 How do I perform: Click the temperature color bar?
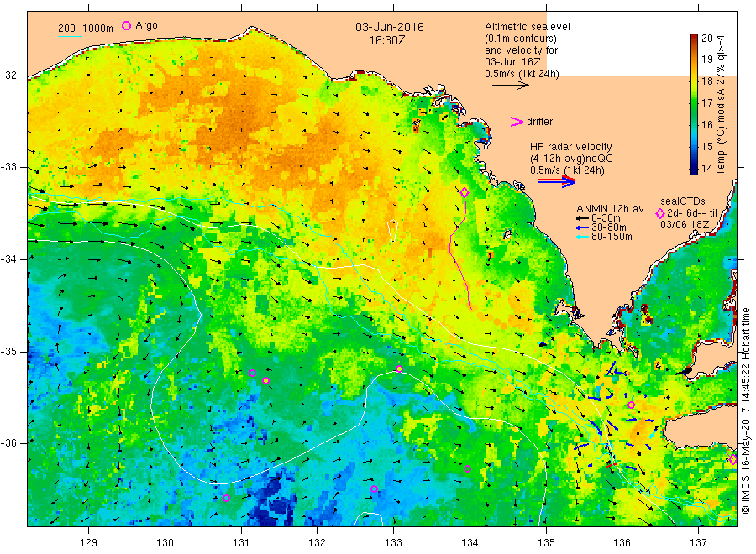(695, 104)
